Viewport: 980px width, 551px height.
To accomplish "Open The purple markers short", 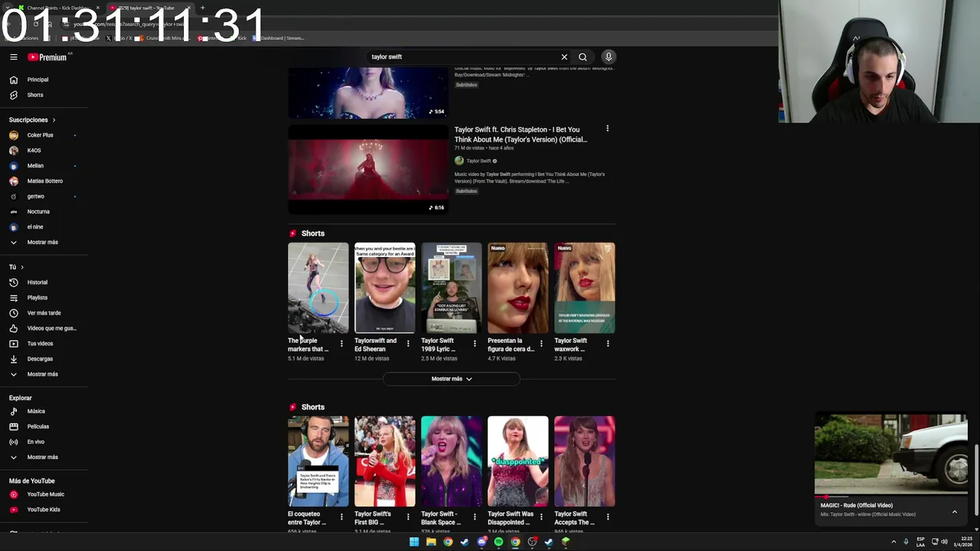I will point(318,289).
